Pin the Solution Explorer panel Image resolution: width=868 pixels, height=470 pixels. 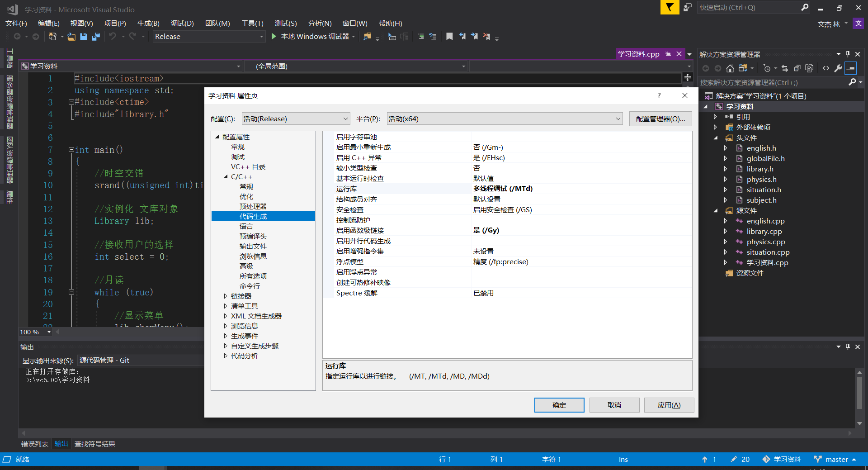pyautogui.click(x=848, y=54)
